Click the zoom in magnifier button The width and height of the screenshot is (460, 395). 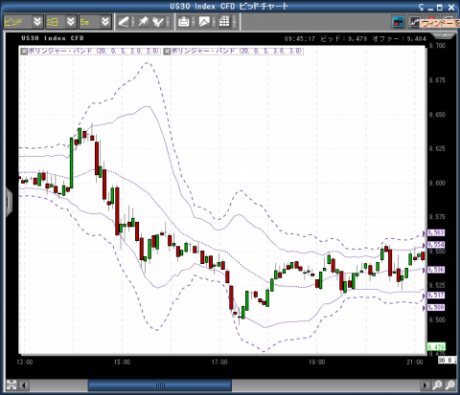pyautogui.click(x=437, y=385)
